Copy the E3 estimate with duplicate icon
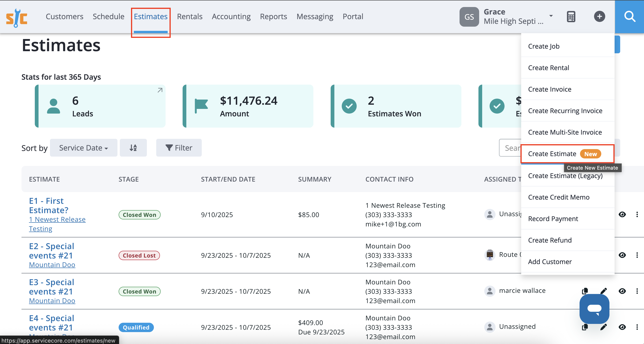The height and width of the screenshot is (344, 644). click(585, 291)
